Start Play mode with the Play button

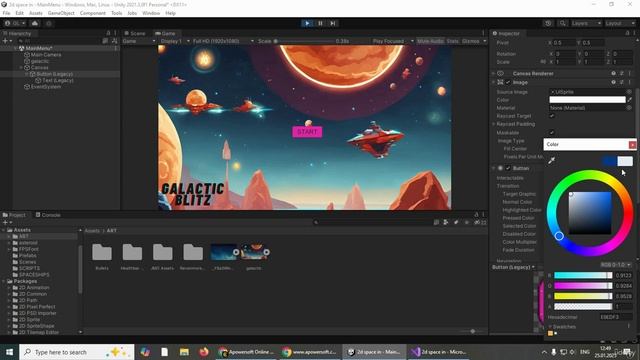[307, 23]
